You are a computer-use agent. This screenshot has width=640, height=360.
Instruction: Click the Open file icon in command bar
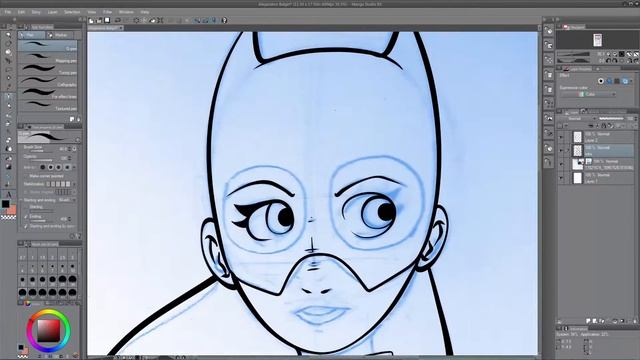(x=99, y=20)
